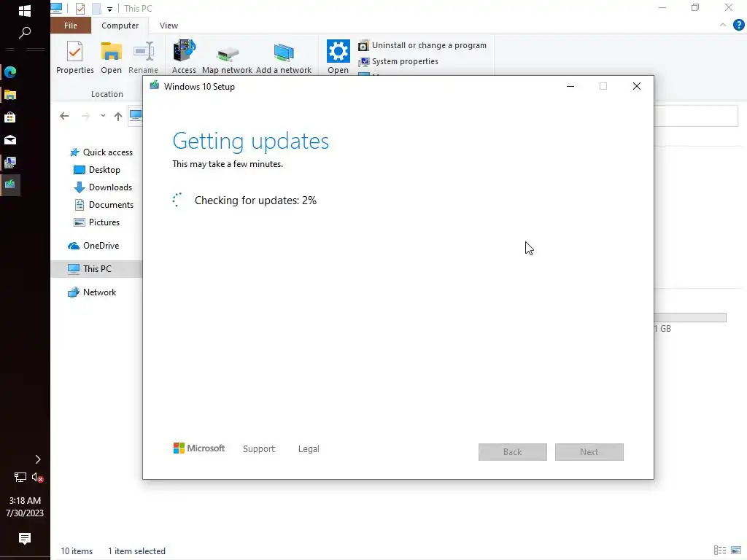The image size is (747, 560).
Task: Go up one folder level arrow
Action: (118, 116)
